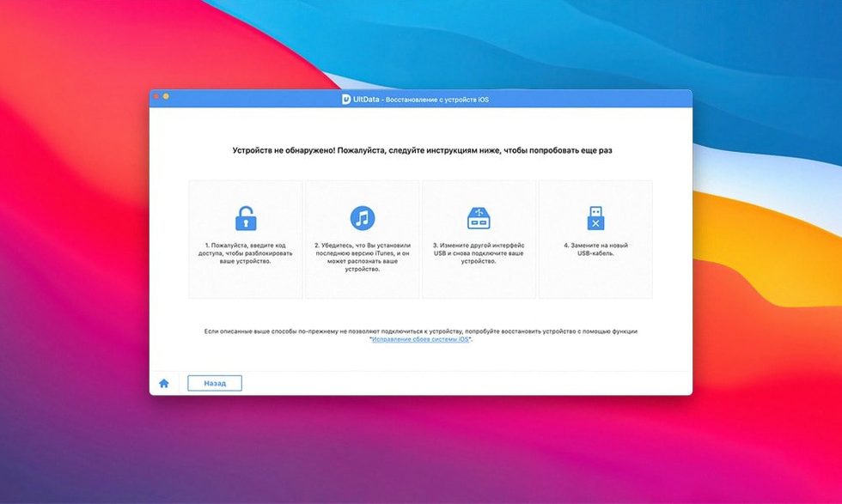The width and height of the screenshot is (842, 504).
Task: Click the "Восстановление с устройств iOS" title text
Action: [x=437, y=100]
